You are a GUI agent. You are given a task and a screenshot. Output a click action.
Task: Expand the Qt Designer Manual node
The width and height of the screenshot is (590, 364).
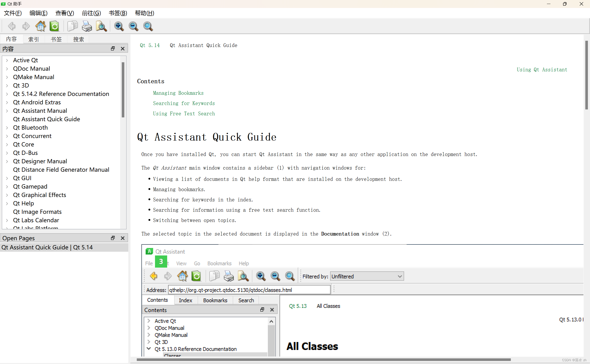pos(7,161)
